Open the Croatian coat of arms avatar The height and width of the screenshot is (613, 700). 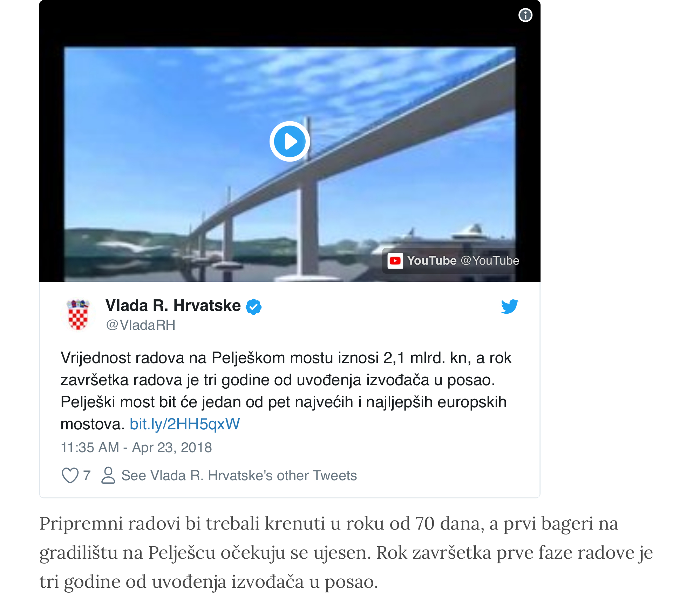78,314
